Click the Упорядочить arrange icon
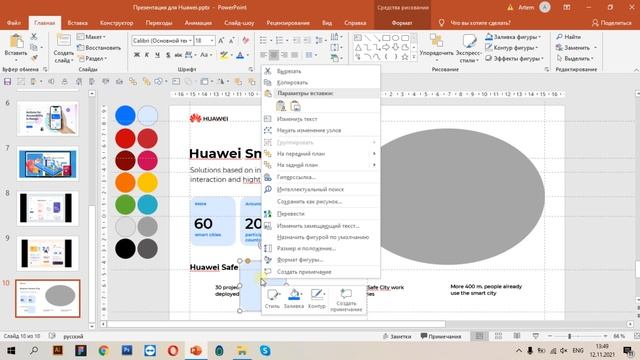Viewport: 640px width, 360px height. 436,41
